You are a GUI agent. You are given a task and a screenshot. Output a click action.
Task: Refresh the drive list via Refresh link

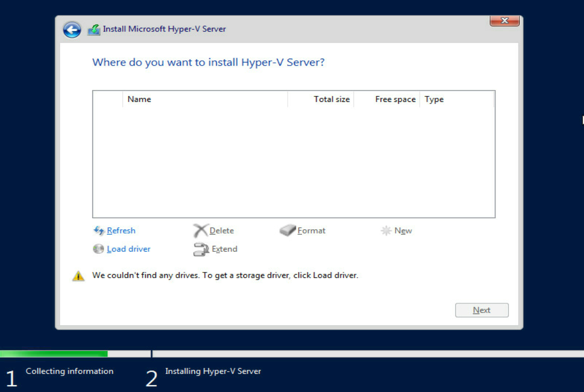[121, 230]
